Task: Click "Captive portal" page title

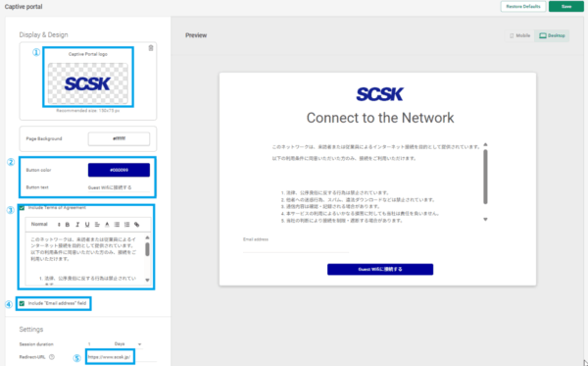Action: tap(24, 7)
